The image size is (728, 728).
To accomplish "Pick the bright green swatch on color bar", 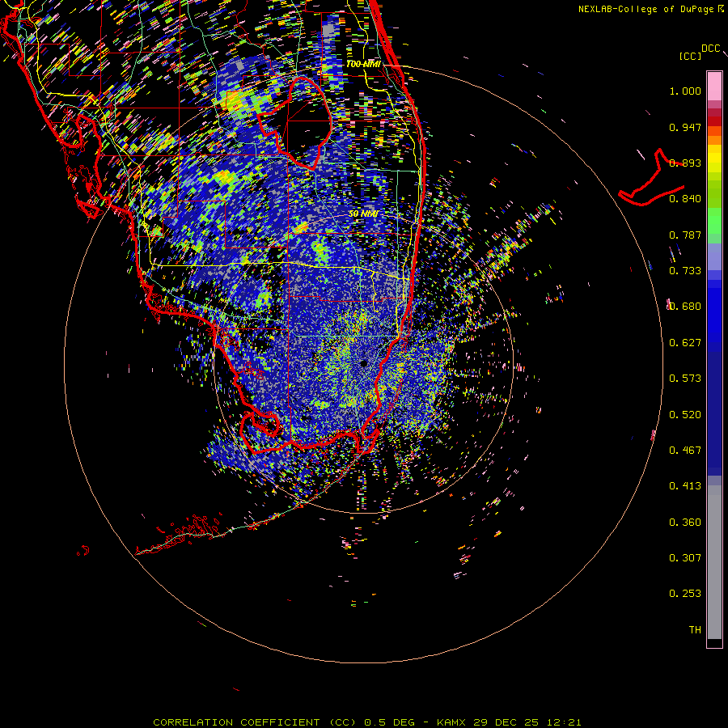I will tap(714, 221).
